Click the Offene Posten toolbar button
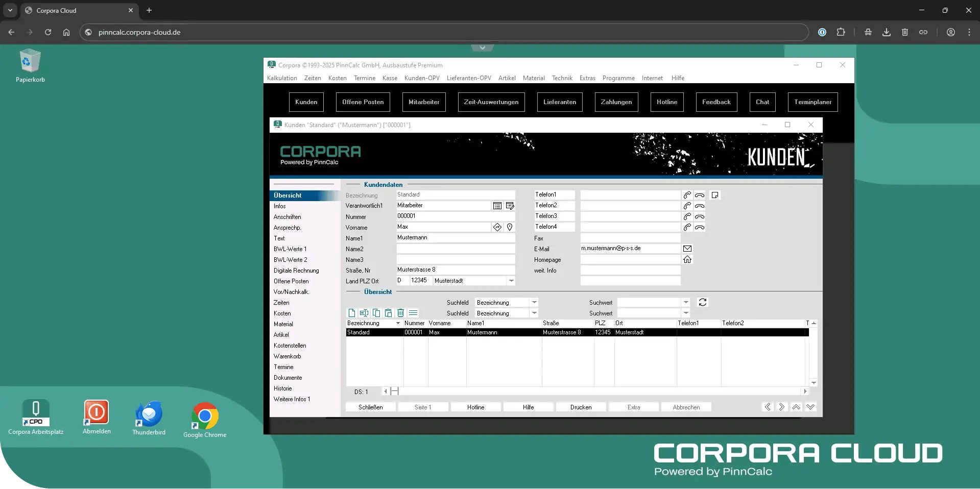The image size is (980, 489). [363, 102]
